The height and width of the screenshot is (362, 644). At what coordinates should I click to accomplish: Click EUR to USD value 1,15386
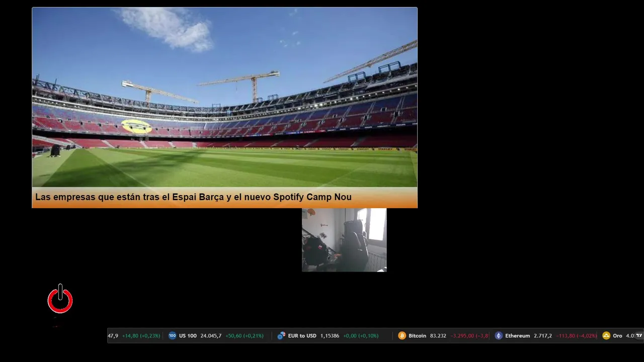coord(330,336)
